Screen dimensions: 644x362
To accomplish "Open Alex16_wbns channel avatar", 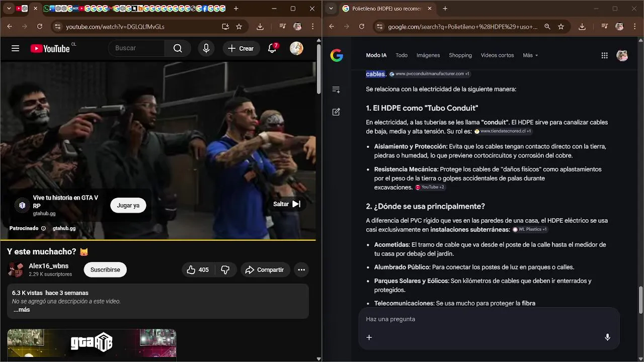I will pos(16,270).
